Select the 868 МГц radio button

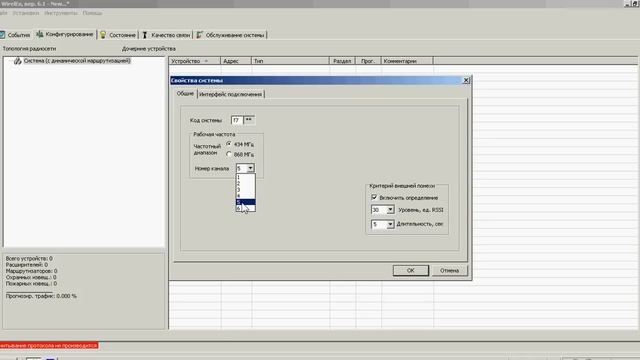coord(229,154)
